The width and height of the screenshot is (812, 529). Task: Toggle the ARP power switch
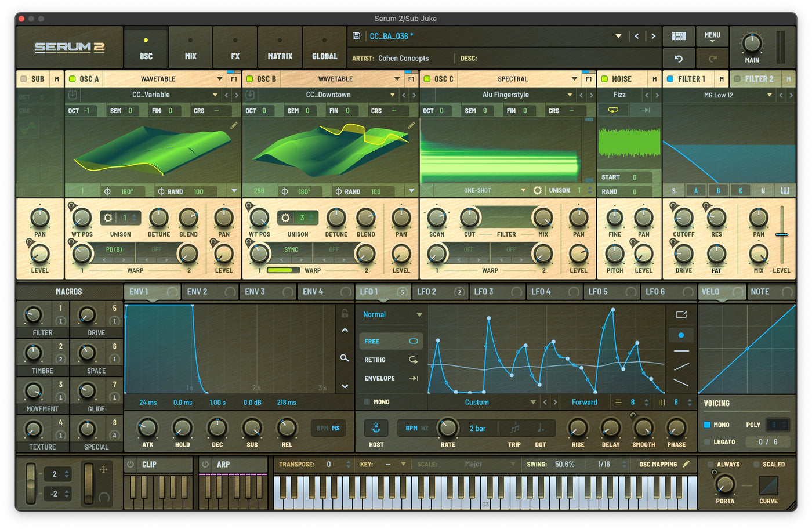[x=204, y=464]
